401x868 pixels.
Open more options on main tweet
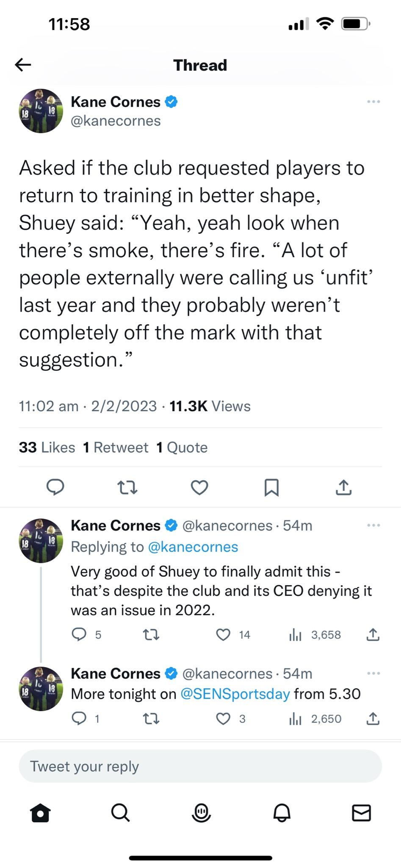373,102
